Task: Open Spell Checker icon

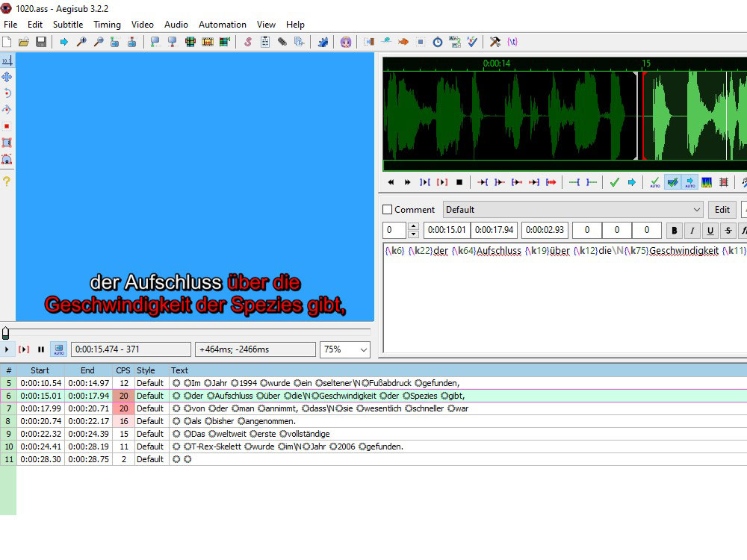Action: pyautogui.click(x=471, y=42)
